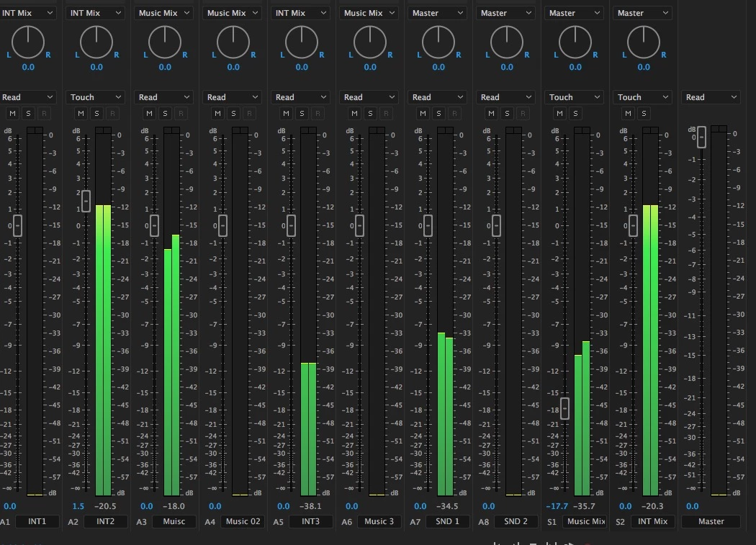This screenshot has height=545, width=756.
Task: Enable record on track A7 SND 1
Action: pyautogui.click(x=455, y=113)
